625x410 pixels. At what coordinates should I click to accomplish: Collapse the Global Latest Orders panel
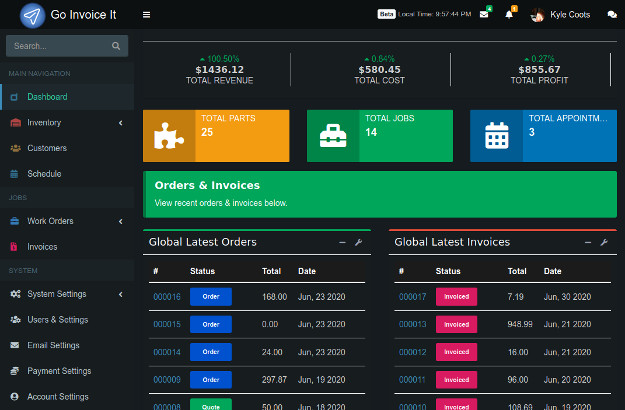(342, 242)
